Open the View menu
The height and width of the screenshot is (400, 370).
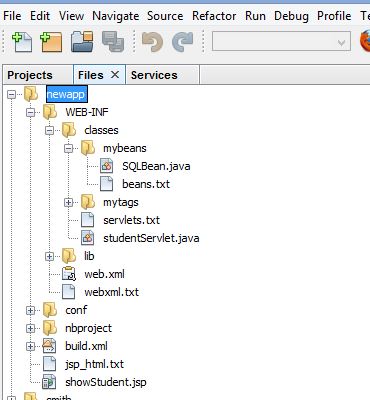[71, 16]
